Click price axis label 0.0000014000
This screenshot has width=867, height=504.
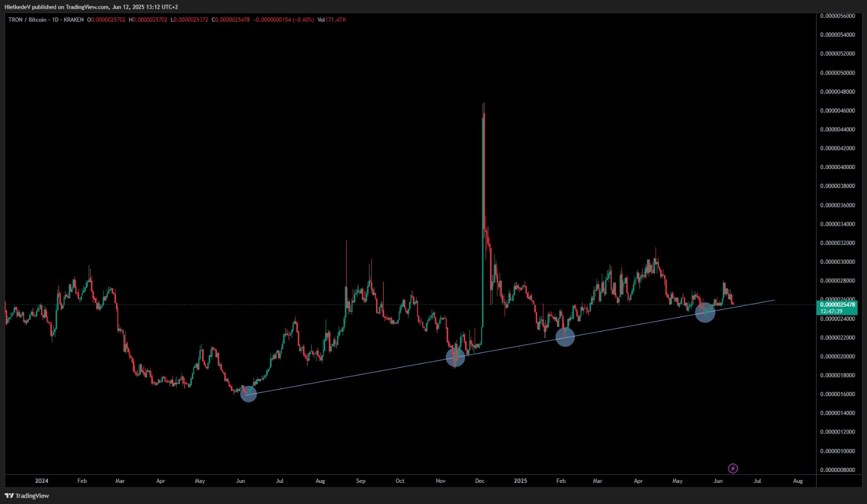click(837, 413)
